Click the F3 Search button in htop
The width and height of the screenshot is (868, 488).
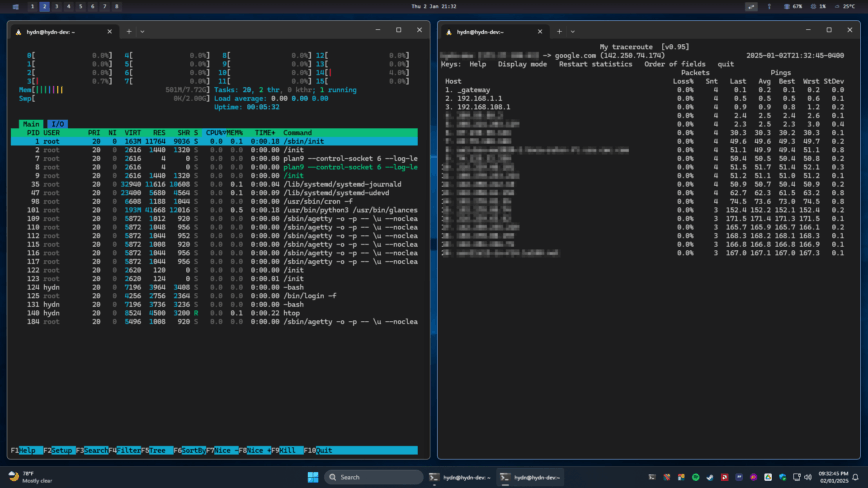(96, 450)
